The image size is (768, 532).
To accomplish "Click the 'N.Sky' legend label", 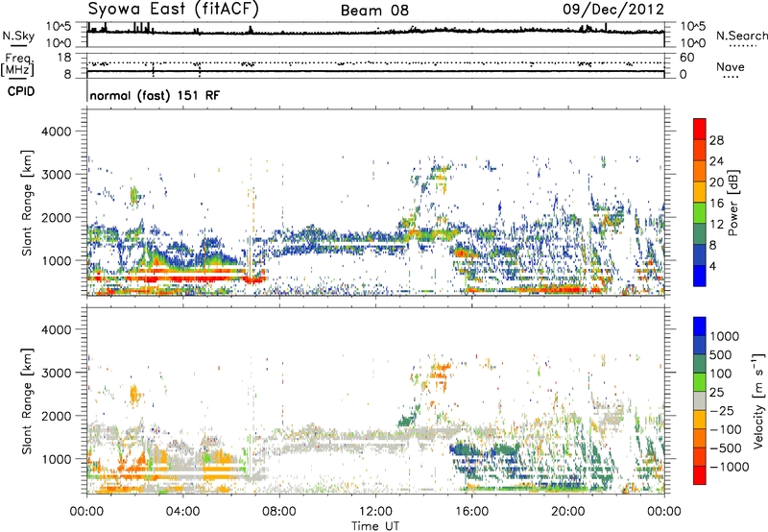I will (18, 36).
